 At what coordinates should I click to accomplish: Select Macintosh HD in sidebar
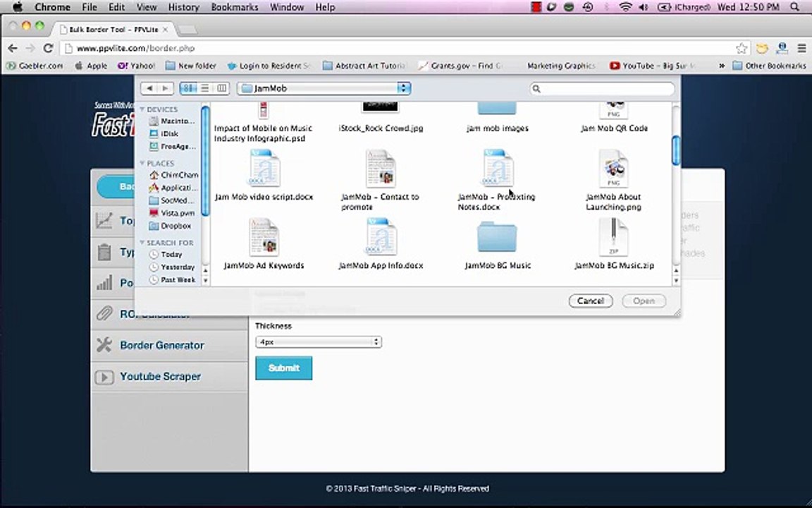pos(172,121)
